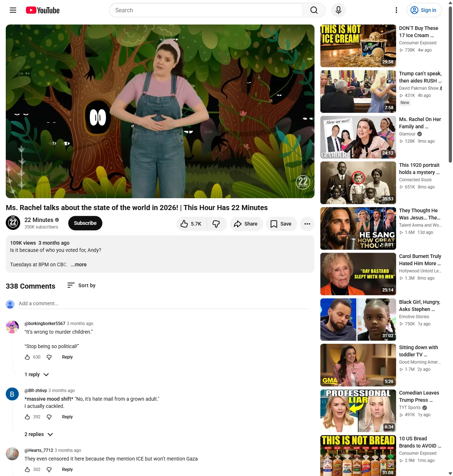
Task: Open 'This 1920 portrait' video thumbnail
Action: click(x=358, y=183)
